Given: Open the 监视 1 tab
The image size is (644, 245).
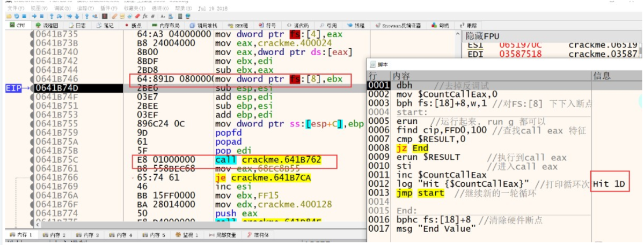Looking at the screenshot, I should 187,235.
